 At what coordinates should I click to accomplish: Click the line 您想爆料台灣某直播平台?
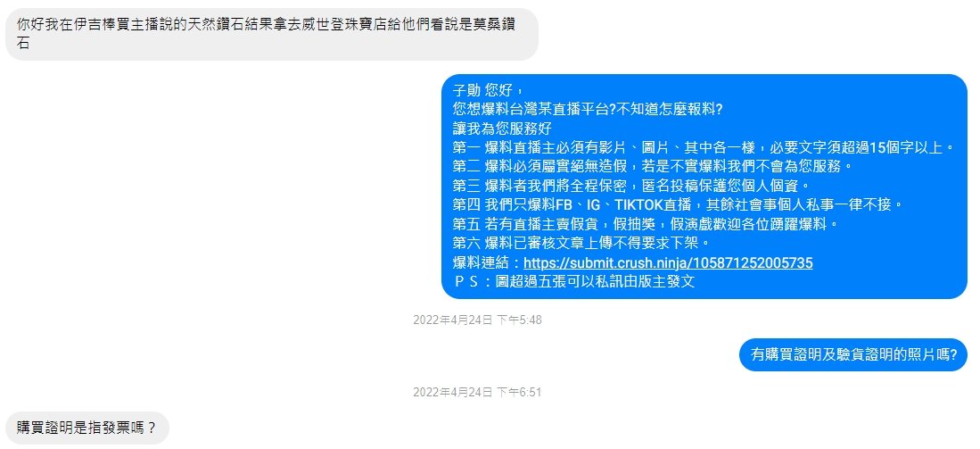pyautogui.click(x=588, y=110)
